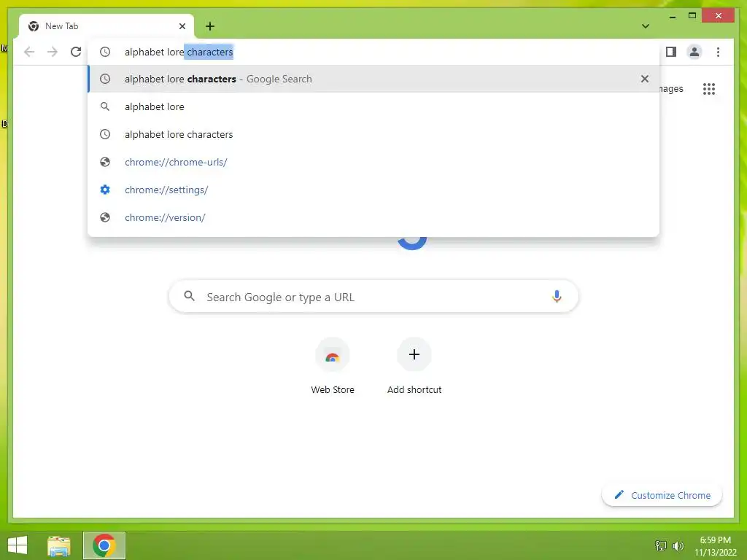Open chrome://chrome-urls/ suggestion

click(373, 162)
